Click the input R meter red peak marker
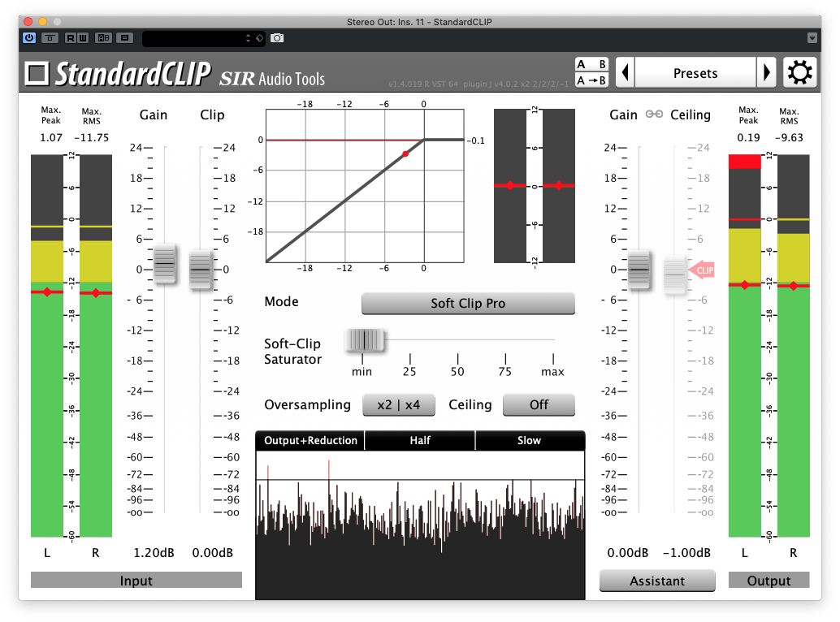This screenshot has height=622, width=840. (96, 293)
